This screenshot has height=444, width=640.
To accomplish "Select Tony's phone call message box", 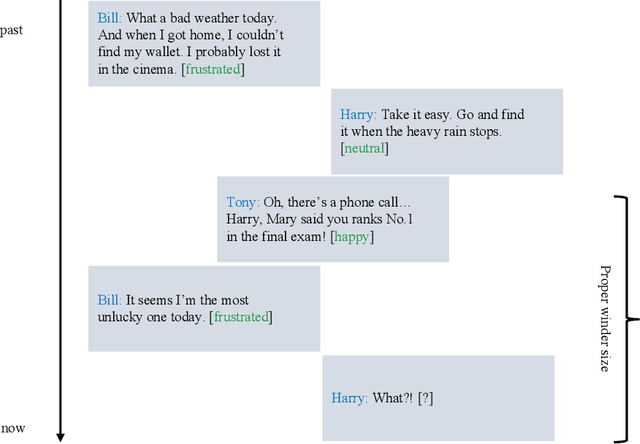I will (332, 219).
